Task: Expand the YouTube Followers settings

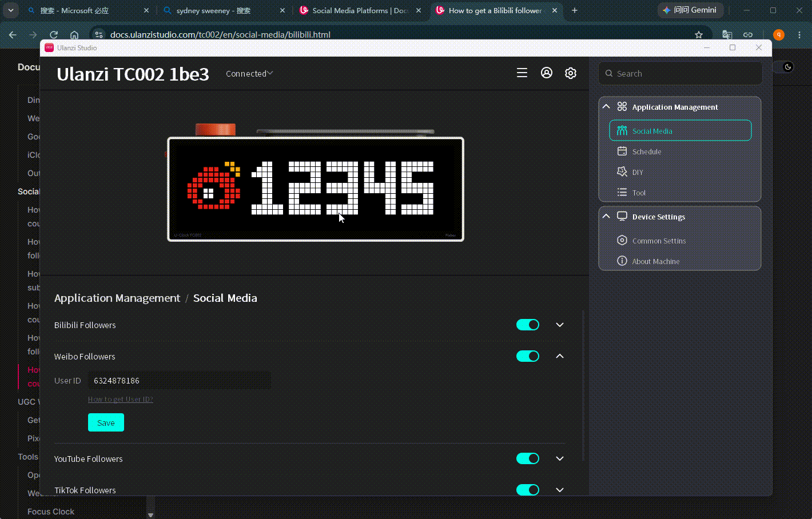Action: coord(560,458)
